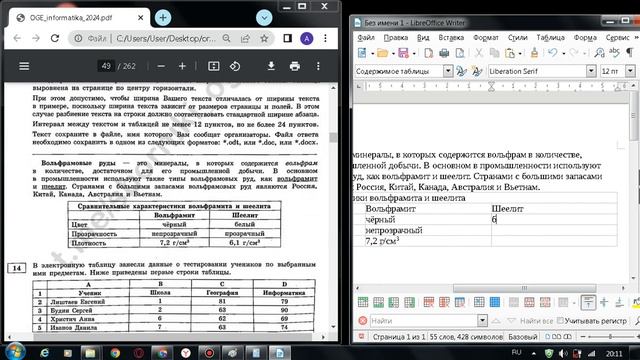Open the Таблица menu
Viewport: 640px width, 360px height.
click(550, 37)
